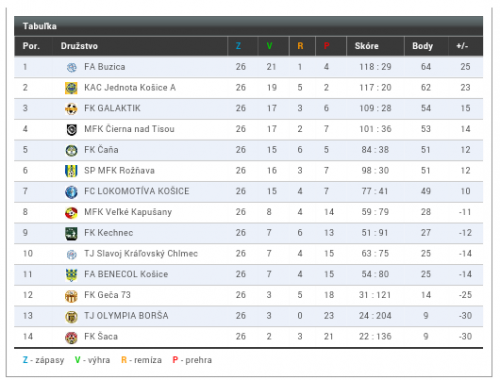
Task: Sort table by Body column header
Action: point(422,46)
